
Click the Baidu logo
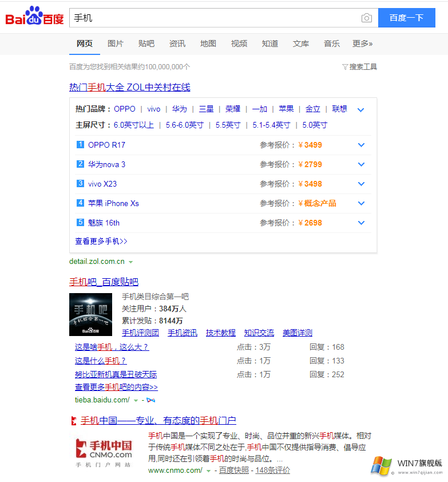coord(35,15)
